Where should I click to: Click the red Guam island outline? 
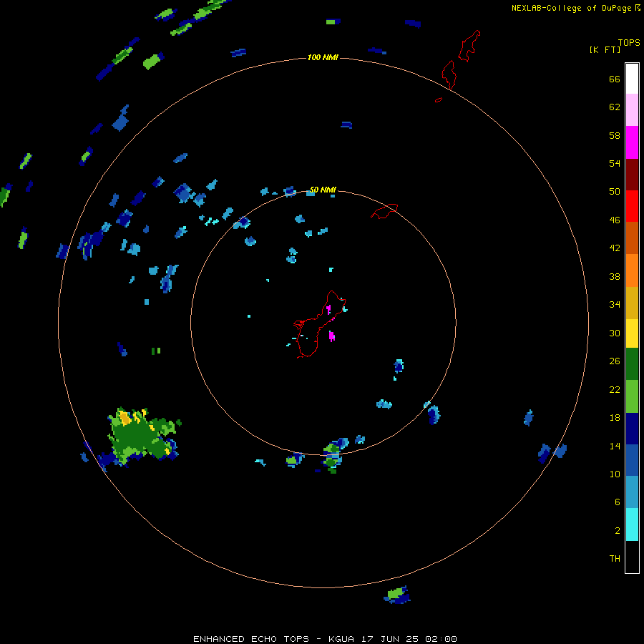click(320, 324)
